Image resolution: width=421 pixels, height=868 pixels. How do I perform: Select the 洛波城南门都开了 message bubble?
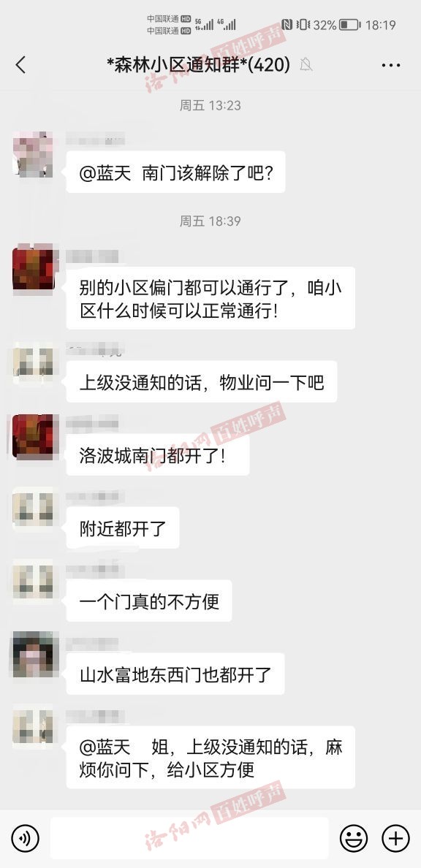158,455
